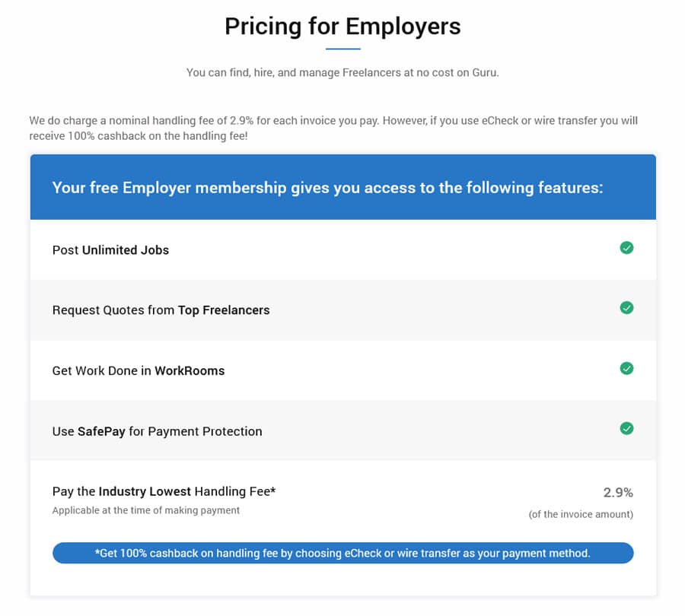Click the free Employer membership blue header
Screen dimensions: 685x616
342,187
